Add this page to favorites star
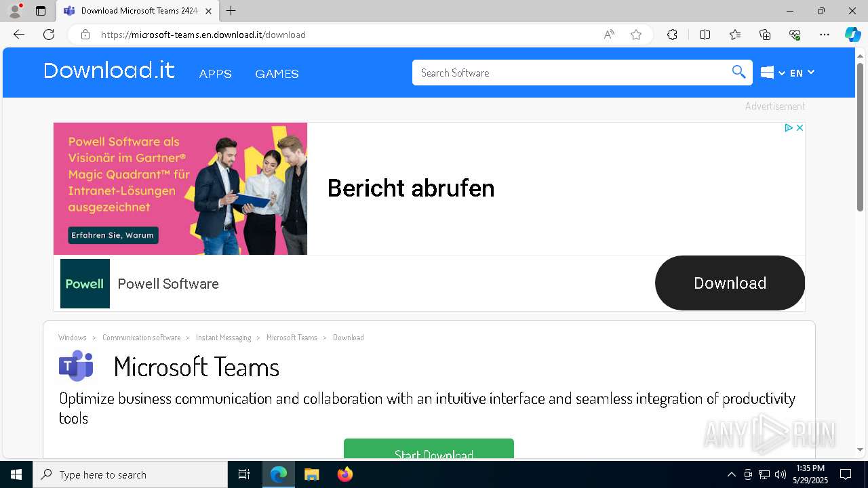Viewport: 868px width, 488px height. click(x=636, y=35)
